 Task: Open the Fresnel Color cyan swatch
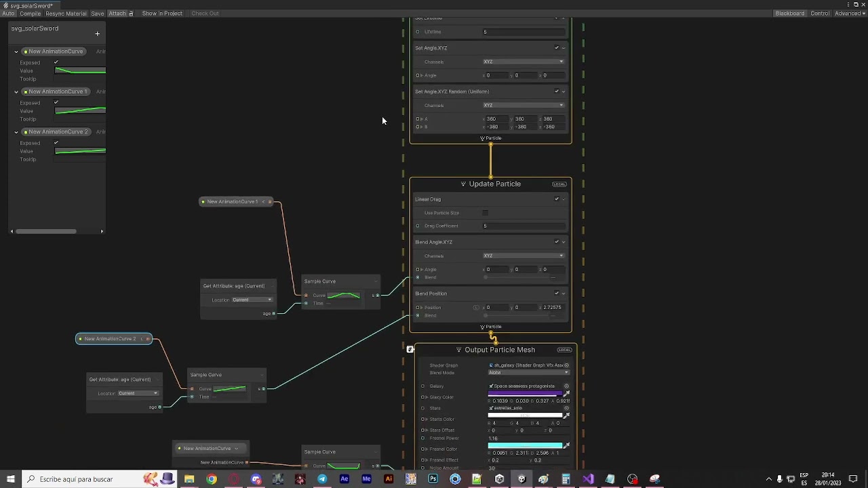[x=525, y=445]
